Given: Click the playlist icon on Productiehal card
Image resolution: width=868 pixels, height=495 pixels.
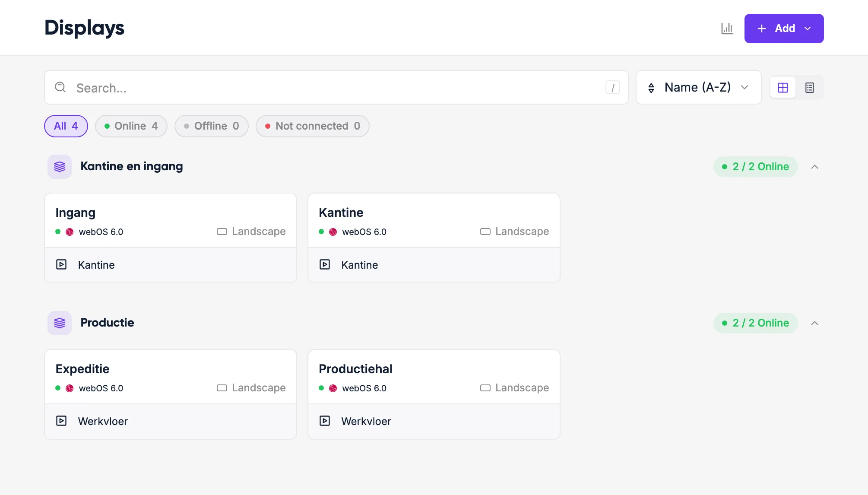Looking at the screenshot, I should click(325, 421).
